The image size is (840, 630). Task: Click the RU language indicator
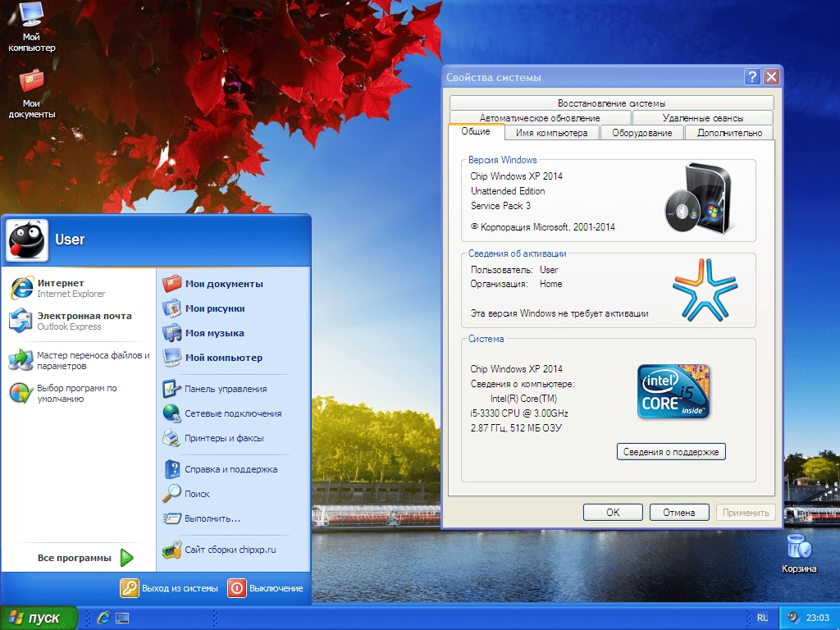[762, 618]
